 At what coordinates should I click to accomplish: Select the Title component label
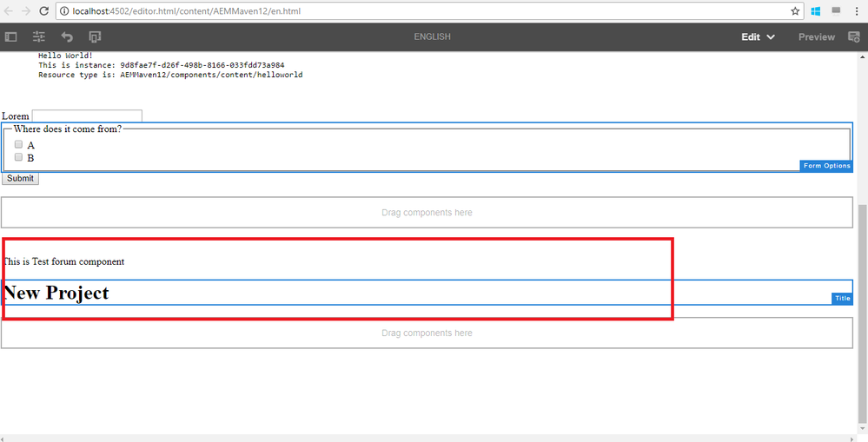[x=843, y=299]
